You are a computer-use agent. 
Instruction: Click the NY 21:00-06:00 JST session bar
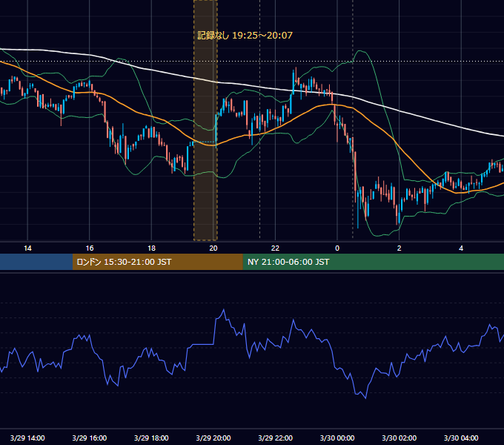coord(373,262)
